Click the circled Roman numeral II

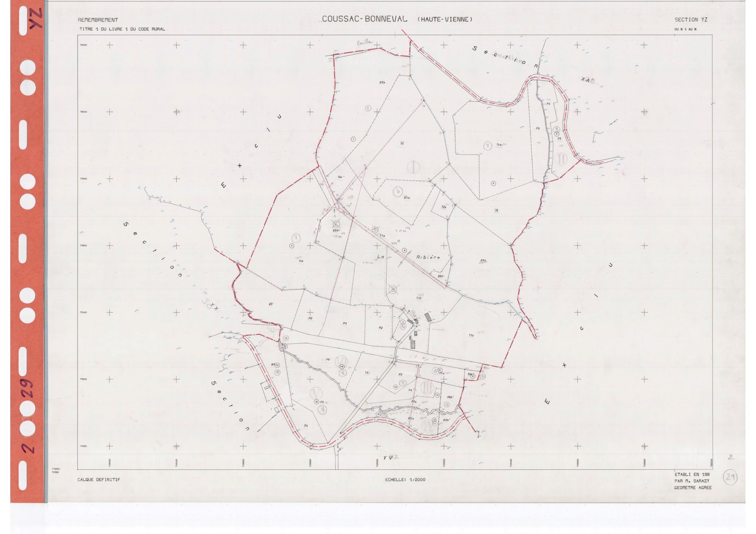[561, 159]
